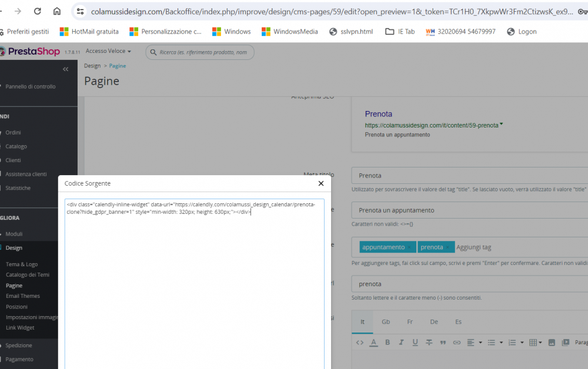Click Prenota SEO preview title
Image resolution: width=588 pixels, height=369 pixels.
pyautogui.click(x=378, y=114)
